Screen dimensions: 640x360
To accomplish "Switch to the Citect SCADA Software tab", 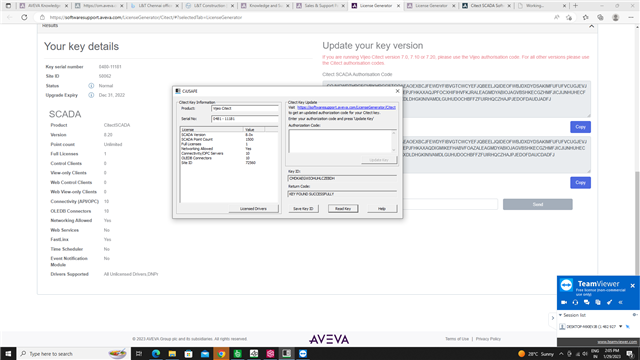I will 487,6.
